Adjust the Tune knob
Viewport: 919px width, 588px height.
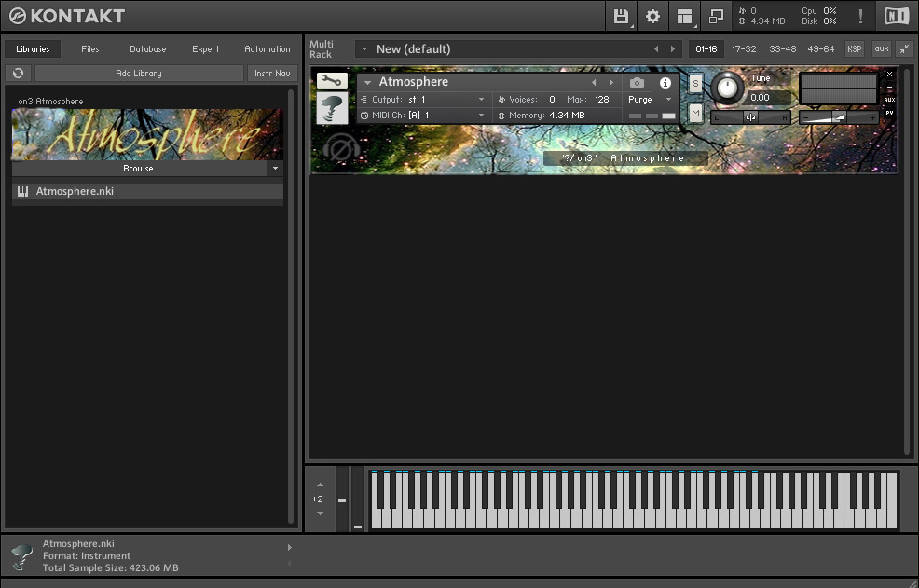[727, 89]
